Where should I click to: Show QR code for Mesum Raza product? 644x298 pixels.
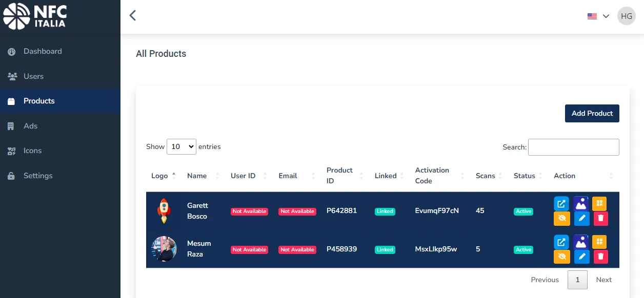(599, 242)
